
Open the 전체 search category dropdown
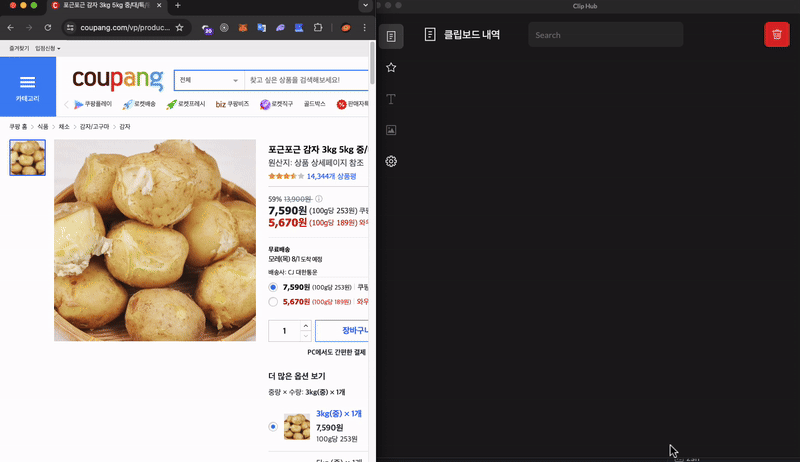[x=209, y=80]
